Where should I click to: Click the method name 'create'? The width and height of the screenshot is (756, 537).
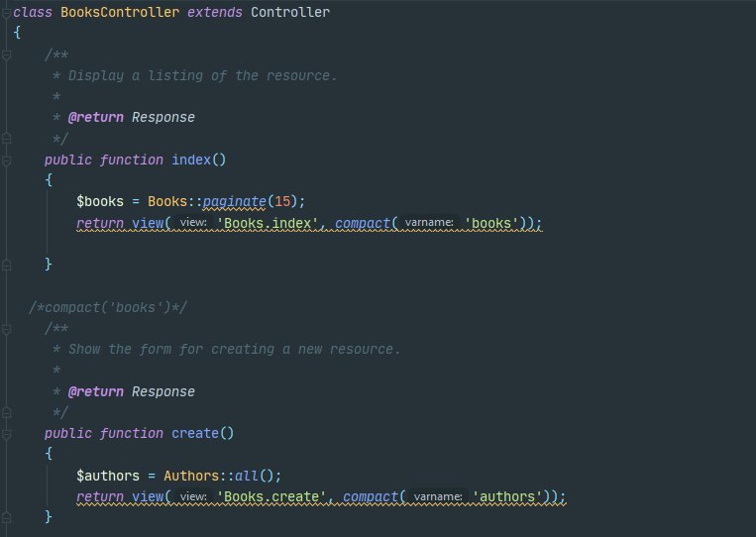click(195, 433)
